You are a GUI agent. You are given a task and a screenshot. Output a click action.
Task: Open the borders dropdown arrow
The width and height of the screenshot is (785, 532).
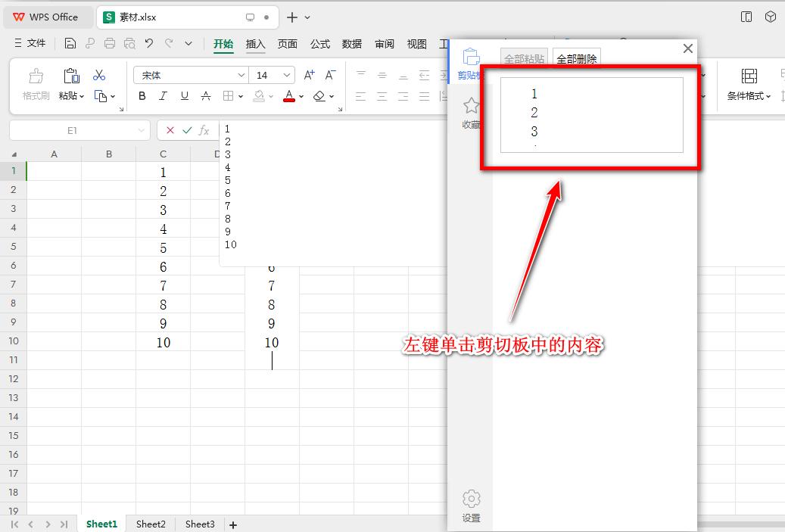241,96
